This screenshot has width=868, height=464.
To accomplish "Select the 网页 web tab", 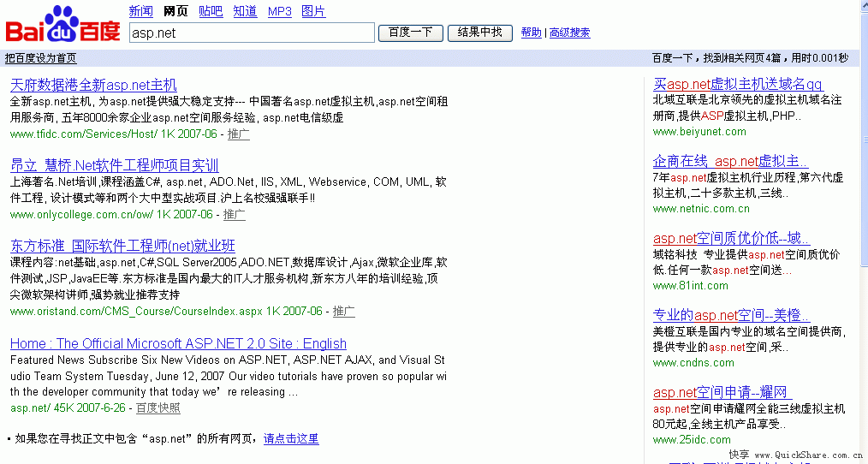I will coord(175,11).
